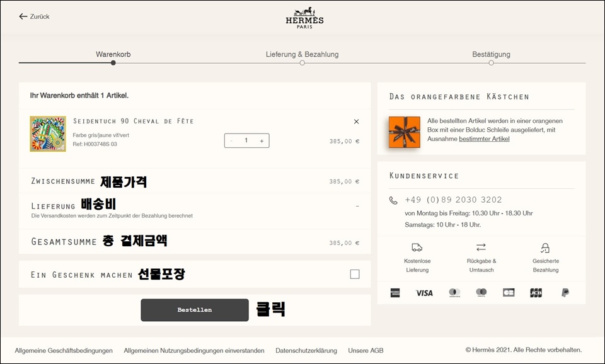Viewport: 605px width, 364px height.
Task: Select the Bestätigung step
Action: (x=491, y=54)
